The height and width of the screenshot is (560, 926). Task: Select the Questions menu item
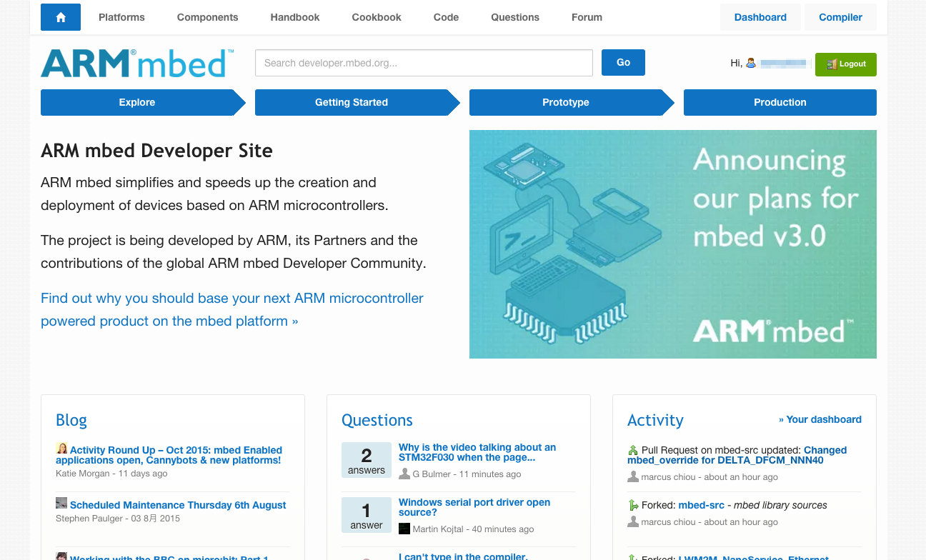tap(514, 17)
